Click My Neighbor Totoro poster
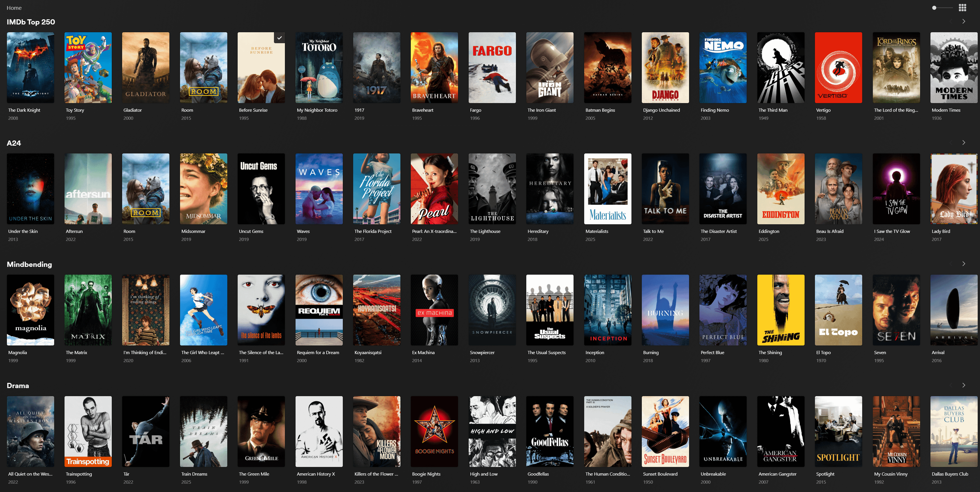This screenshot has height=492, width=980. click(319, 68)
